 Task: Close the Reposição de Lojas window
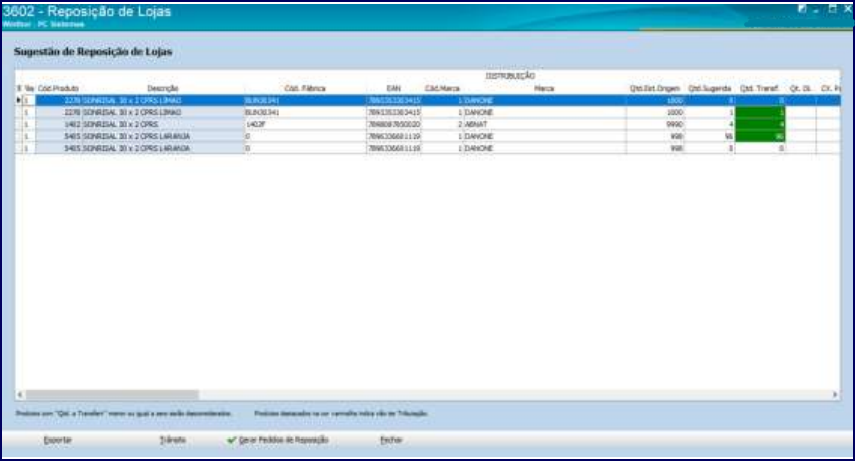coord(848,9)
